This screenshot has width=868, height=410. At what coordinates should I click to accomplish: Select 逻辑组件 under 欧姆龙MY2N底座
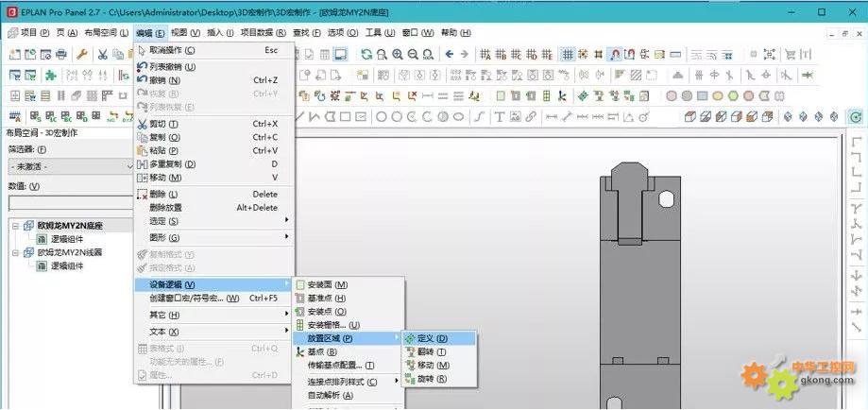[66, 240]
